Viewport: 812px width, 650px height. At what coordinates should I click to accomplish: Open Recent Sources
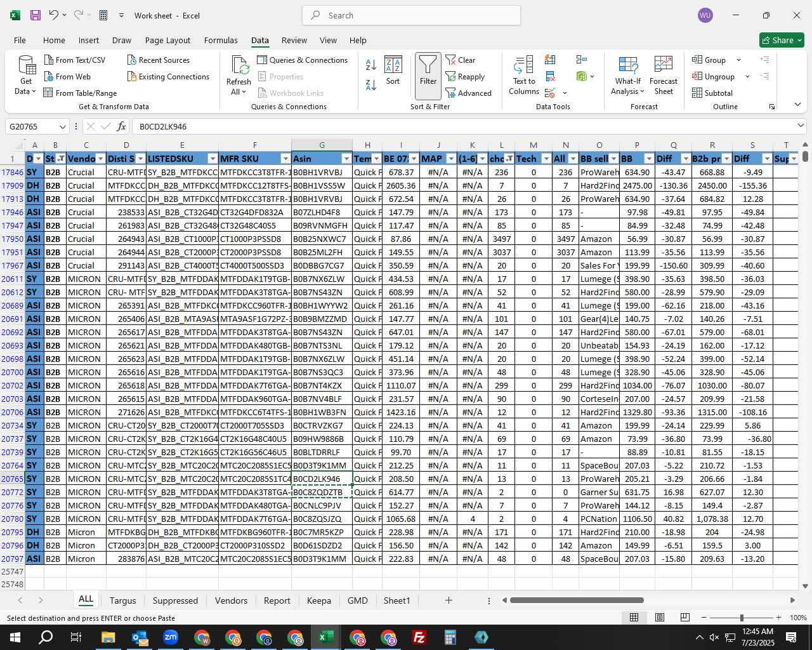(159, 60)
